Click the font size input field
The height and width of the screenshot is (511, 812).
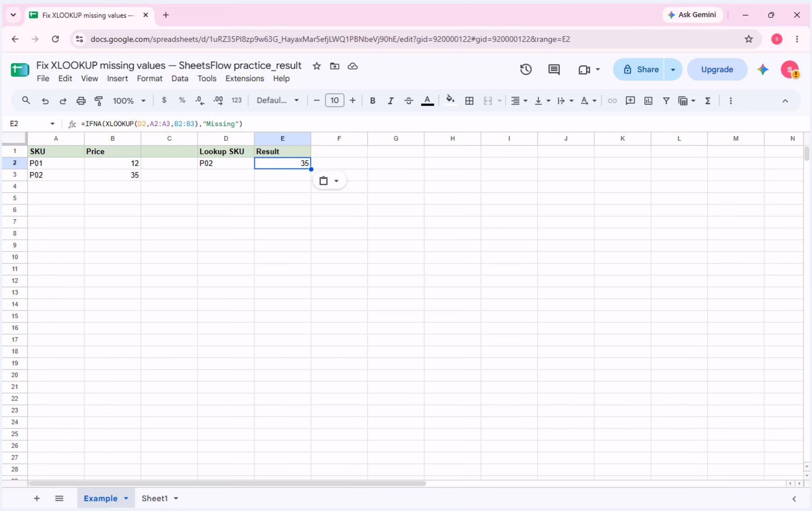(334, 100)
